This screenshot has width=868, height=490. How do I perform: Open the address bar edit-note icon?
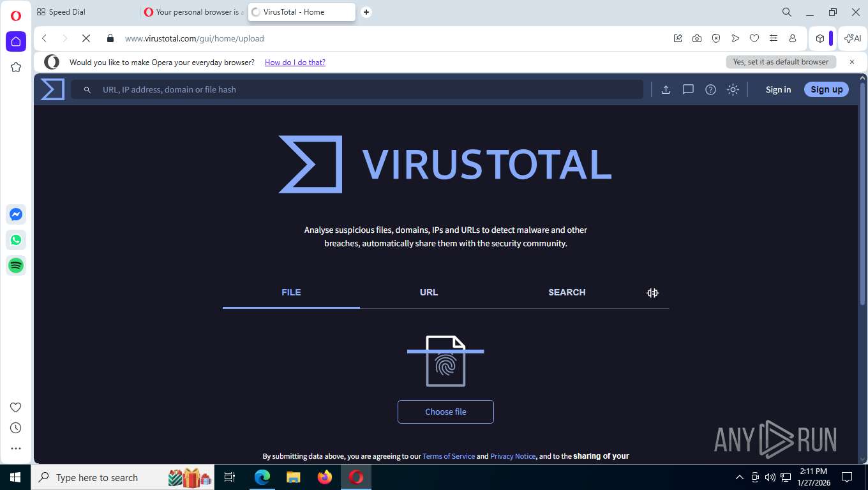[x=678, y=38]
